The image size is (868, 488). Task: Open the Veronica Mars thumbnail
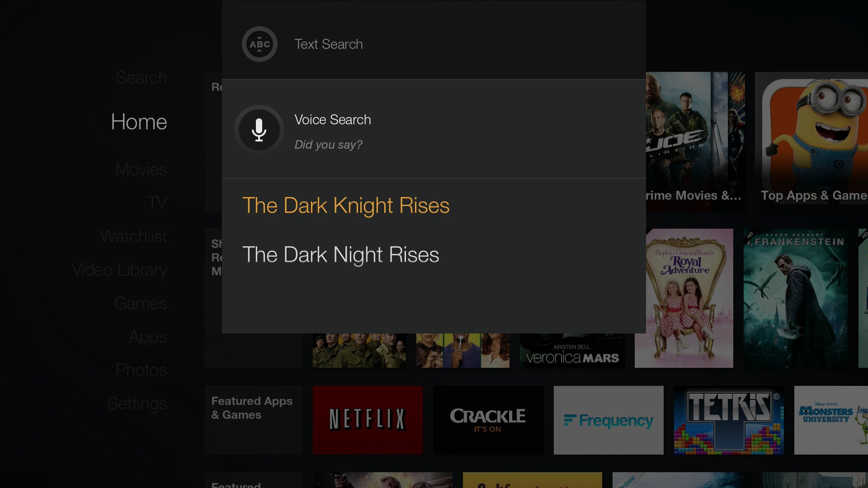coord(572,351)
